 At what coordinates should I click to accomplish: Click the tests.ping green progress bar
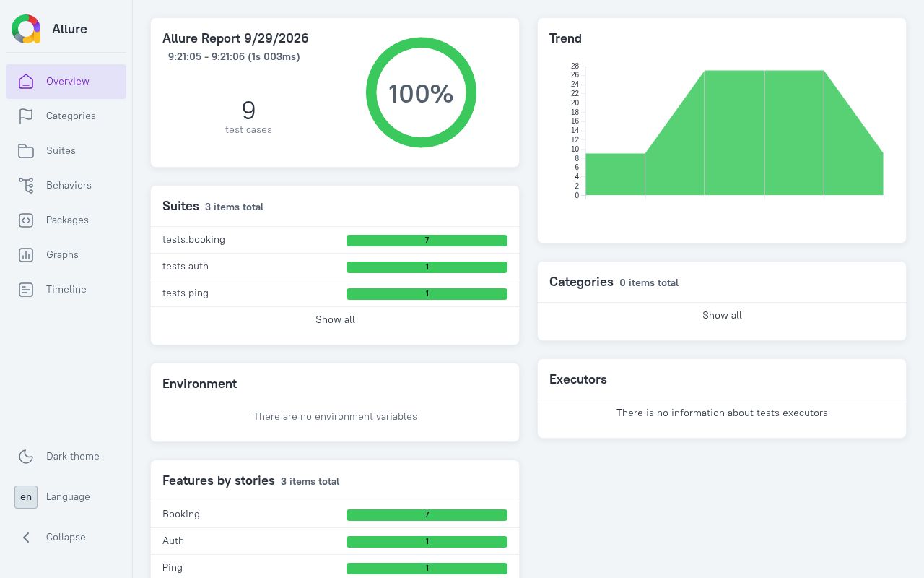coord(427,294)
